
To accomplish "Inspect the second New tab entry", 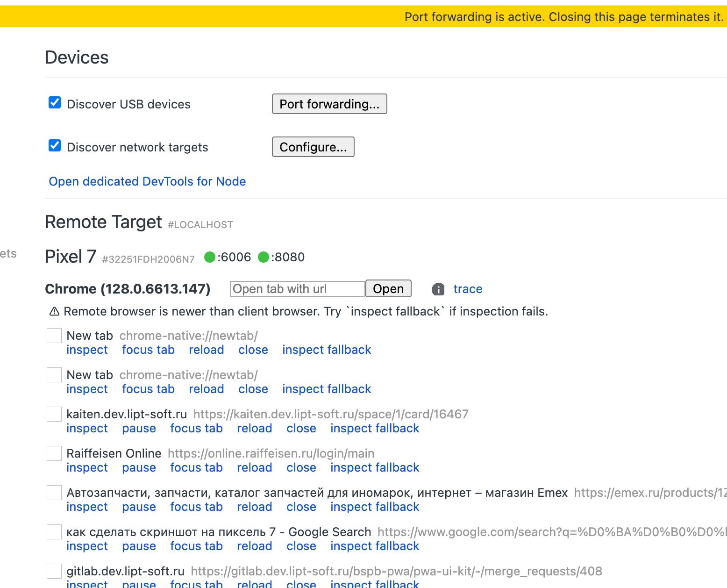I will [87, 389].
